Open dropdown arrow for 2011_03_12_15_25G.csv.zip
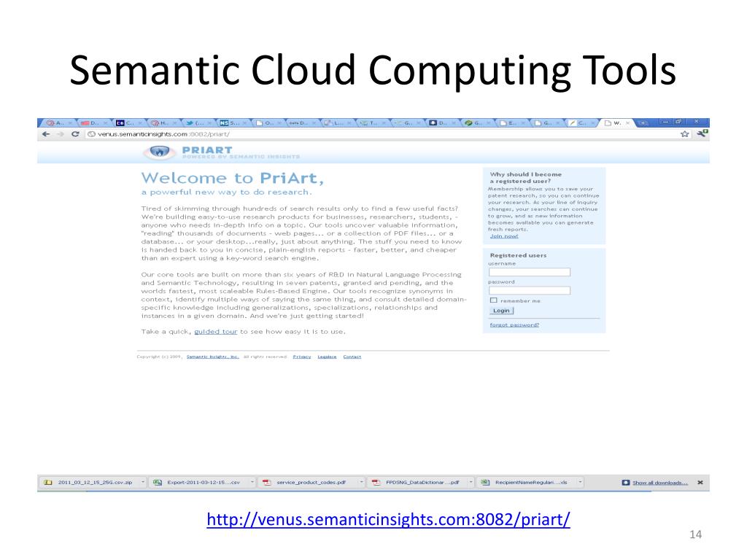The image size is (747, 560). 142,483
